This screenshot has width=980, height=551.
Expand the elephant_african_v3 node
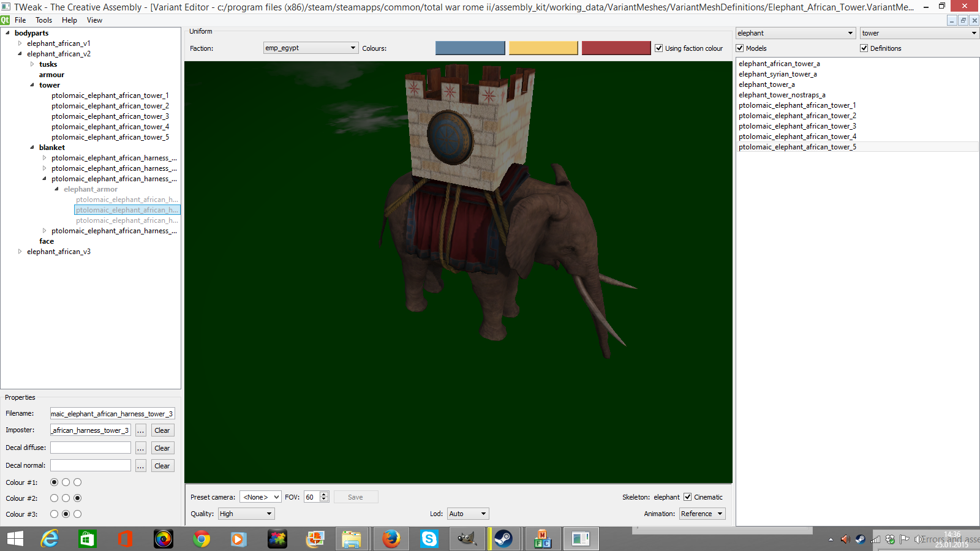(20, 252)
